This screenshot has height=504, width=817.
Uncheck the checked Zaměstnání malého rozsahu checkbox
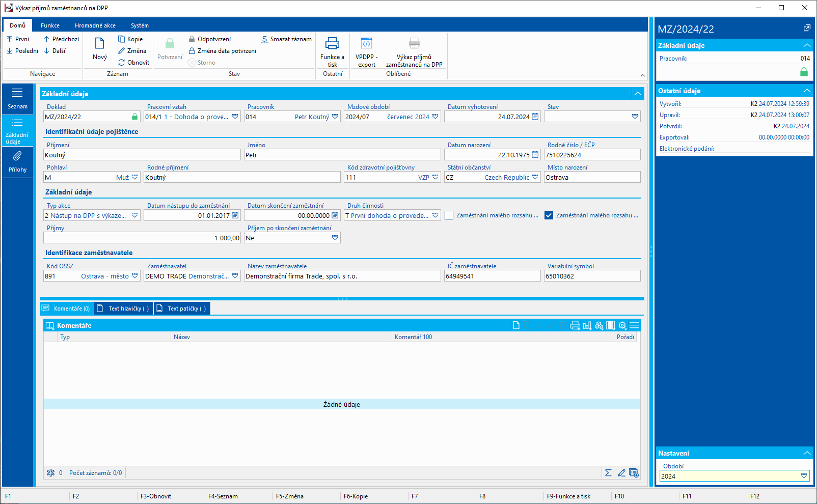click(549, 215)
